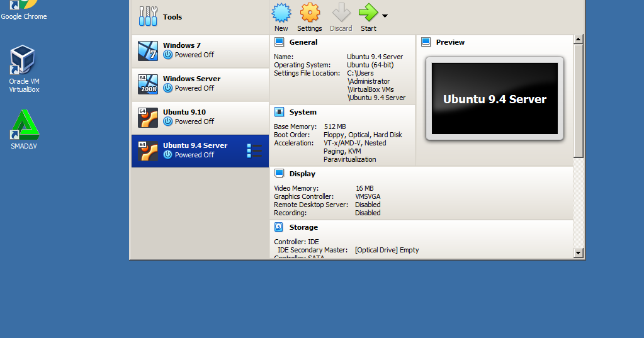Click the Display section monitor icon
Viewport: 644px width, 338px height.
pyautogui.click(x=280, y=173)
